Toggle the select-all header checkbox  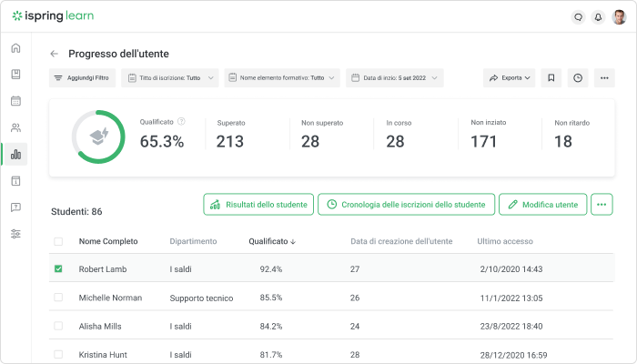pyautogui.click(x=58, y=241)
